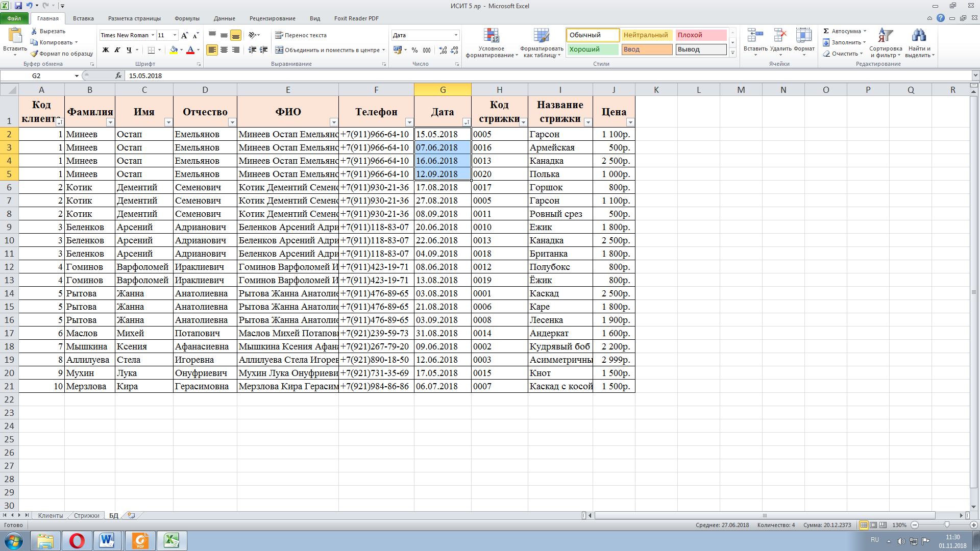Click Format as Table icon

(541, 36)
